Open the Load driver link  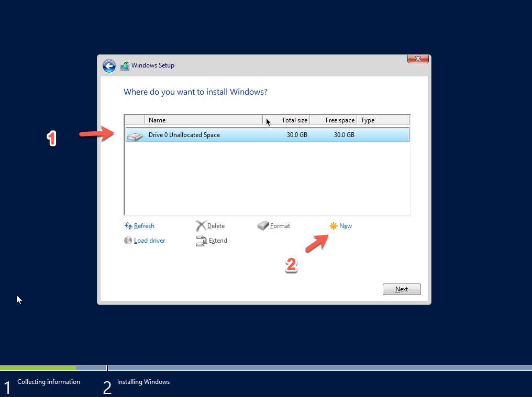tap(150, 241)
